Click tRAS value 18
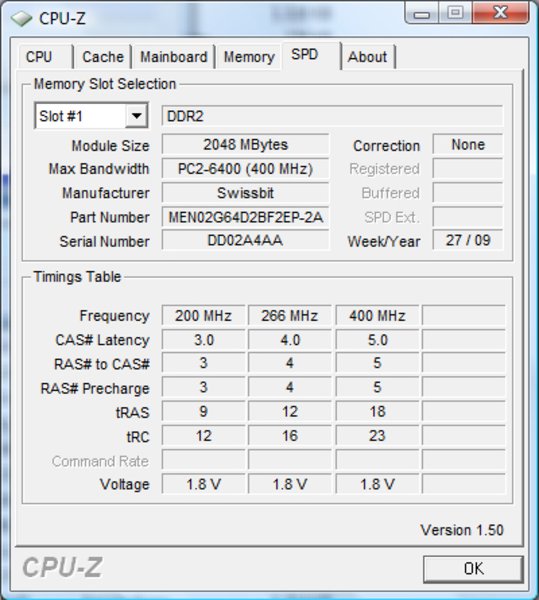 click(377, 411)
